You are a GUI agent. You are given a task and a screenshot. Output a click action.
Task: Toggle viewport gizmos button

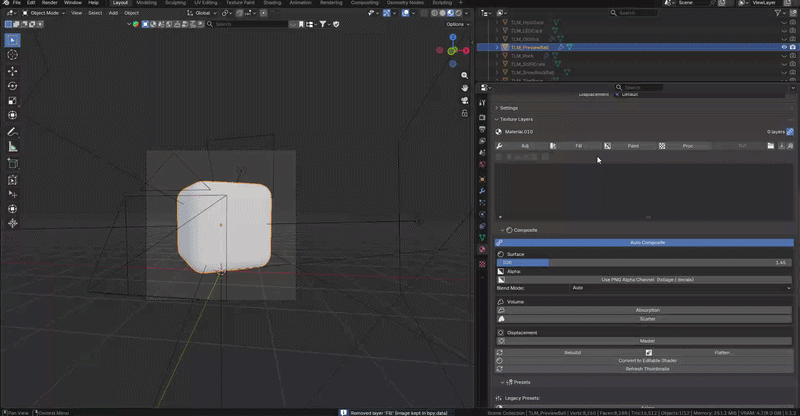[x=386, y=13]
